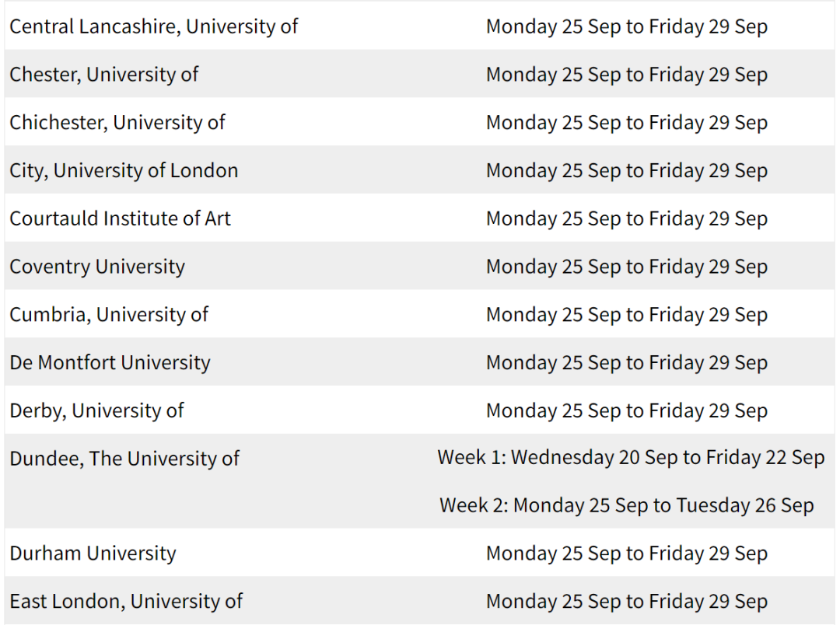Click the date range beside East London
This screenshot has height=625, width=840.
point(626,602)
